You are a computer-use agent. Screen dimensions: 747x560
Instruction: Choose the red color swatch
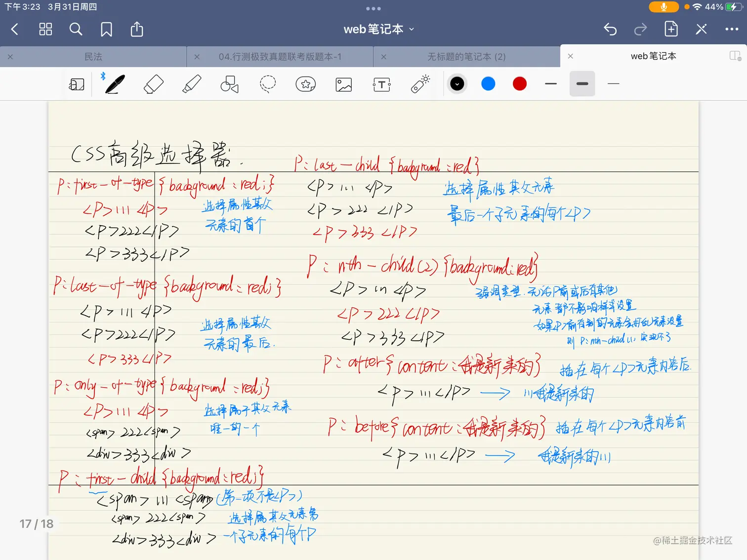tap(520, 84)
